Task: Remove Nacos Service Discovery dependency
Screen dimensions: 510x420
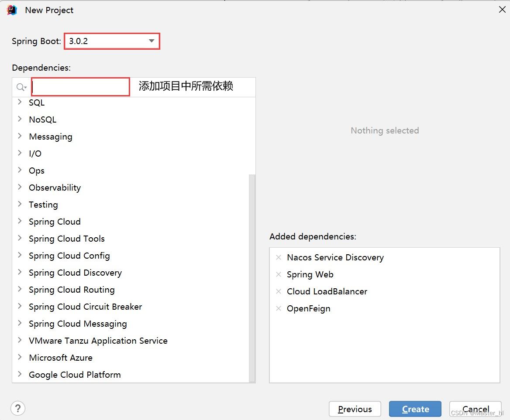Action: pos(279,257)
